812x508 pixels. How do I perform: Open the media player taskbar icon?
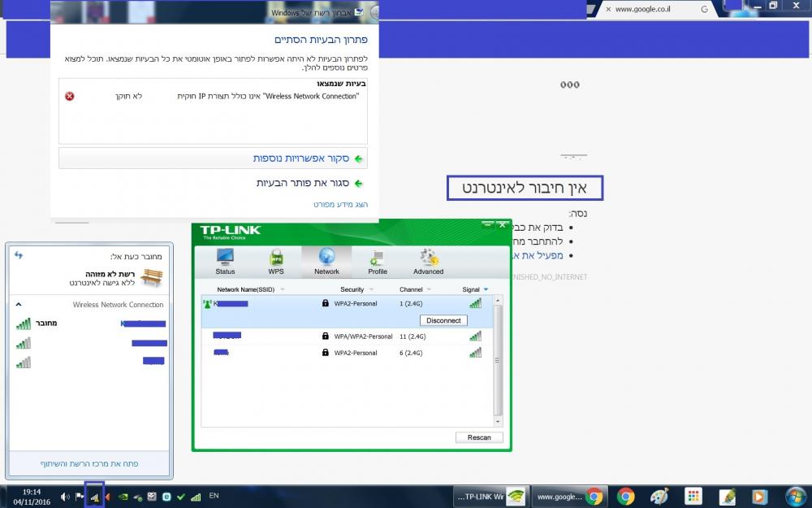[760, 497]
